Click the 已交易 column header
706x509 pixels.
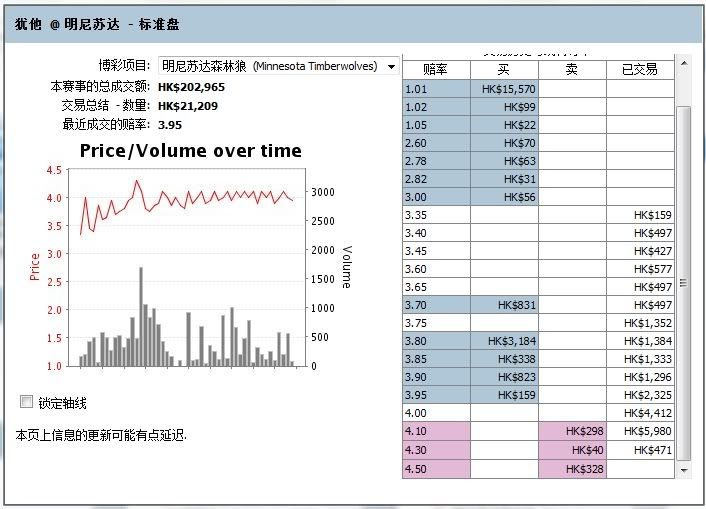pyautogui.click(x=640, y=69)
